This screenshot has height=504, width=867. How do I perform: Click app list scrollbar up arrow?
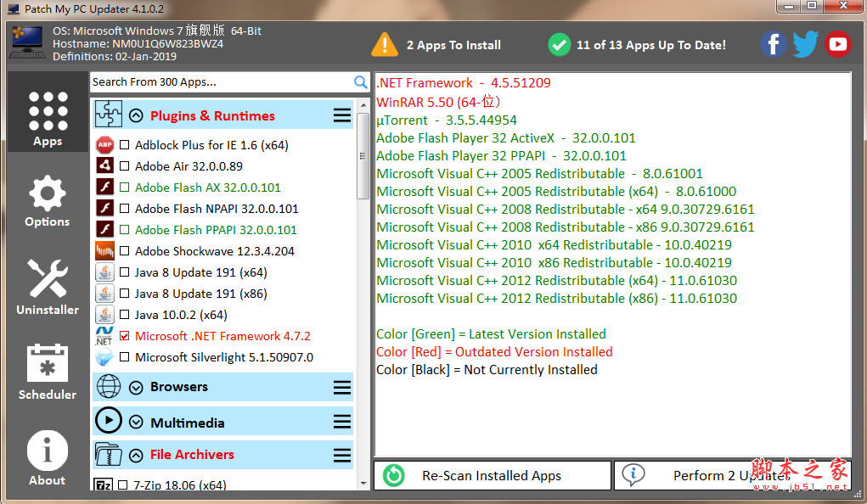point(363,105)
